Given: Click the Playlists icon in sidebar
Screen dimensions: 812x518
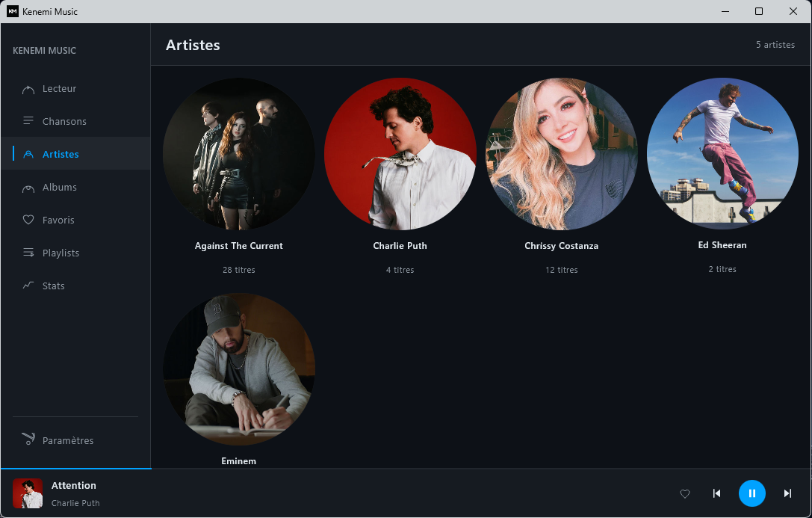Looking at the screenshot, I should point(28,253).
